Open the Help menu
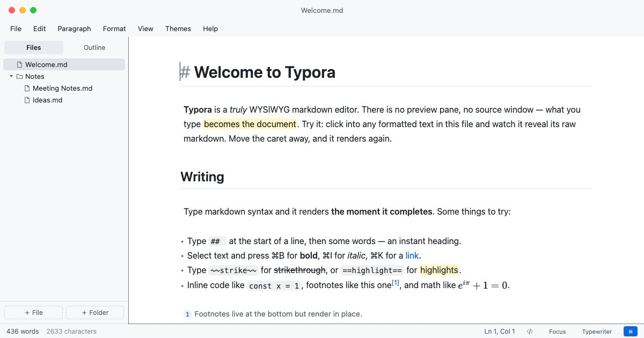This screenshot has width=644, height=338. 210,28
